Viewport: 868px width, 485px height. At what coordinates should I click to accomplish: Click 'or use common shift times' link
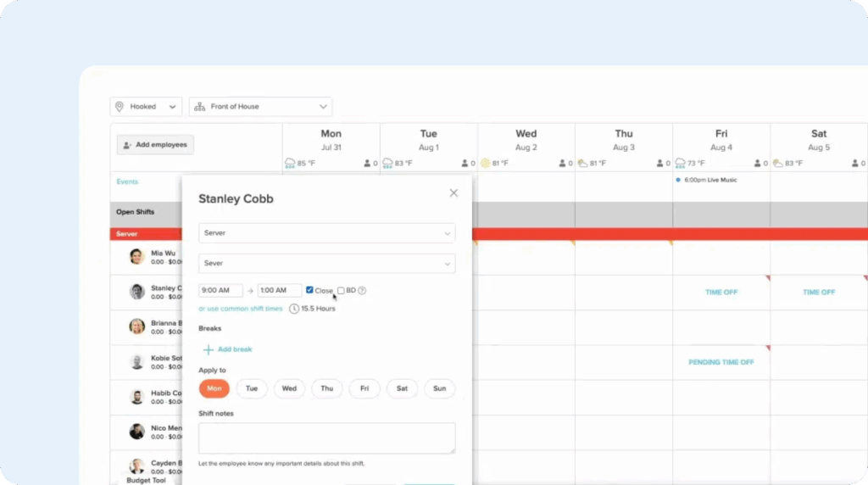(240, 309)
